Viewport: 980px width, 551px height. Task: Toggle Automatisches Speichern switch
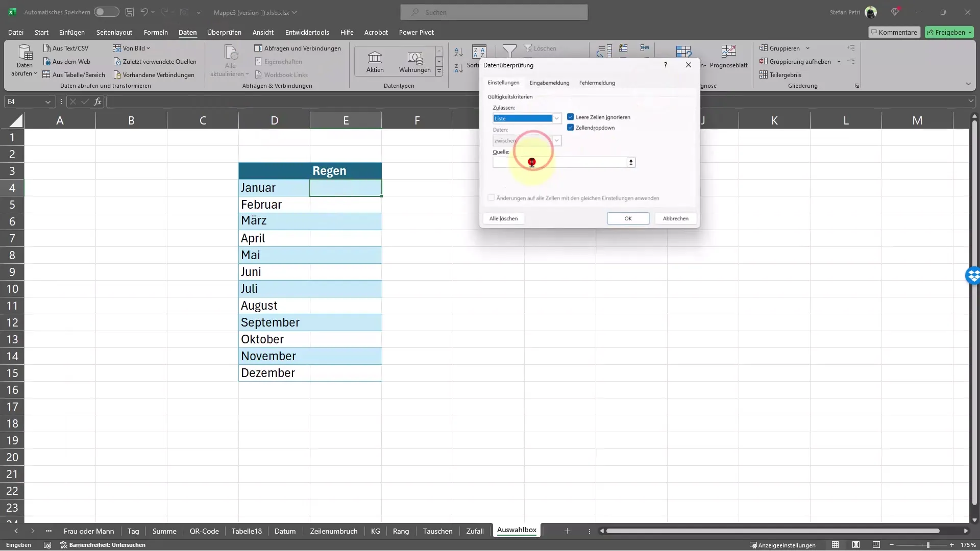pos(106,12)
